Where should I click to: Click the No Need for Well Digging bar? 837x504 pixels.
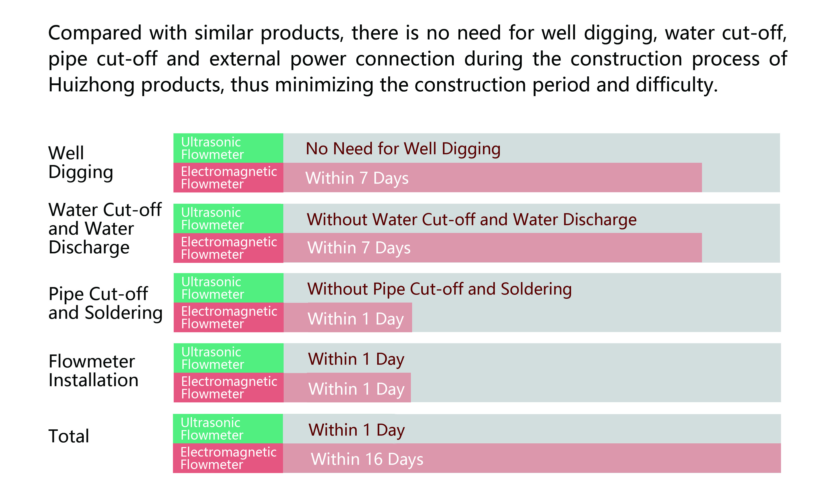pos(532,148)
